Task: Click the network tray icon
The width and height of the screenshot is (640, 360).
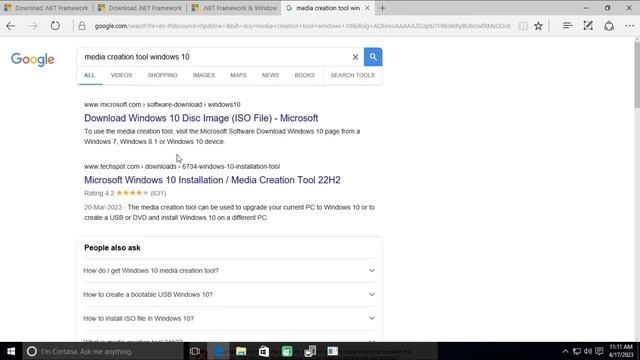Action: pos(576,351)
